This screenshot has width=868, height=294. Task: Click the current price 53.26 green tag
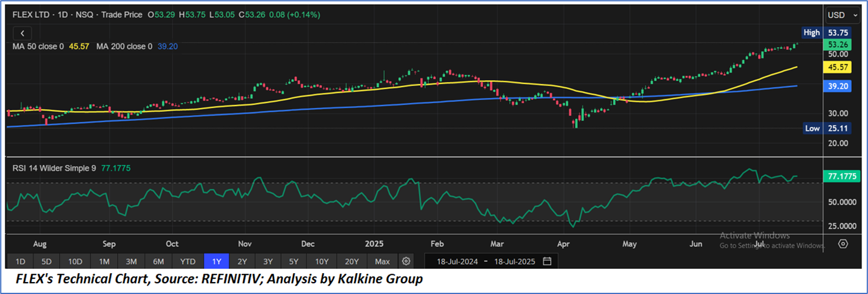tap(838, 45)
